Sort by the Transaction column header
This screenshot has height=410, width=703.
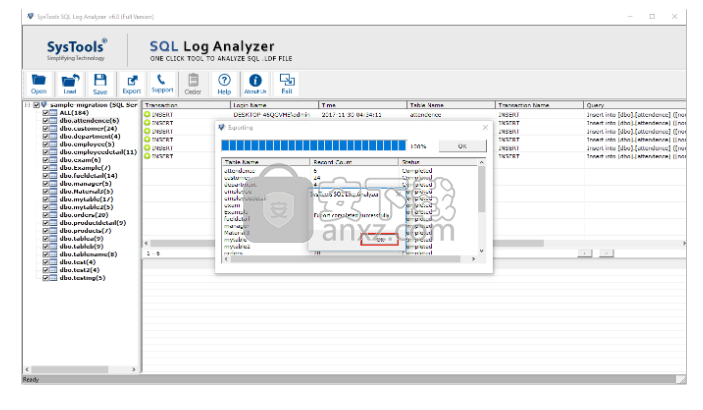(186, 105)
